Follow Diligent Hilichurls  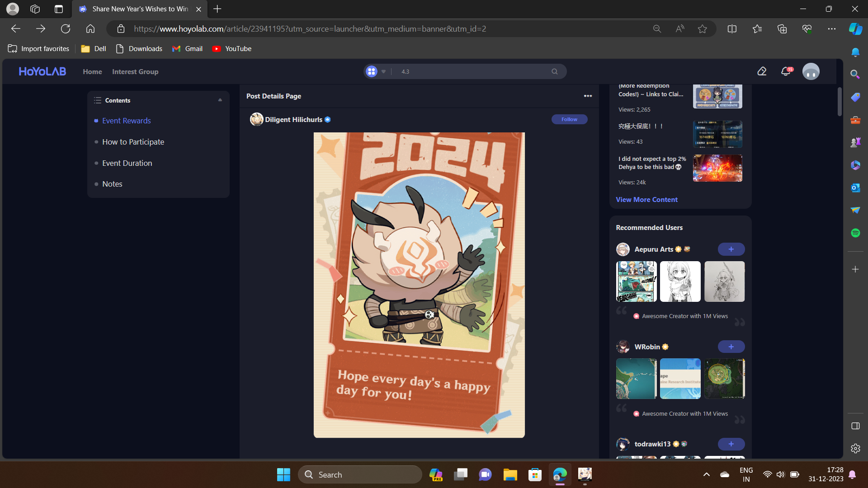pyautogui.click(x=569, y=119)
